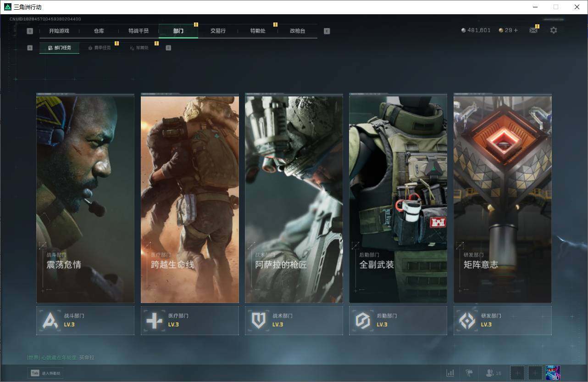Switch to the 赛季任务 sub-tab

click(x=99, y=48)
